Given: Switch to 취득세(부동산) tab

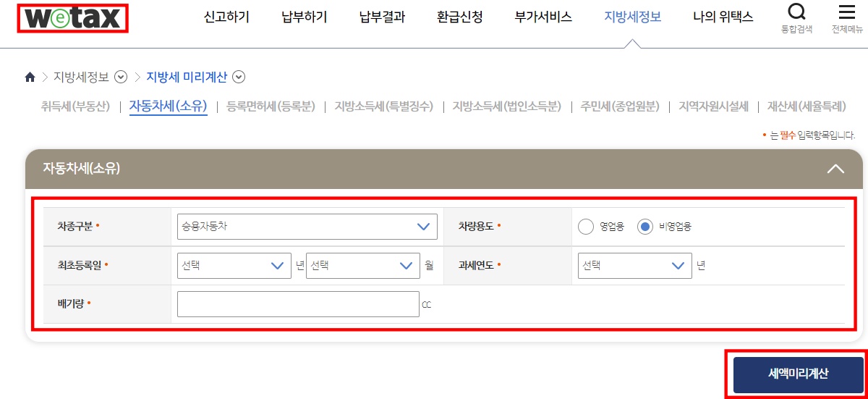Looking at the screenshot, I should point(75,106).
